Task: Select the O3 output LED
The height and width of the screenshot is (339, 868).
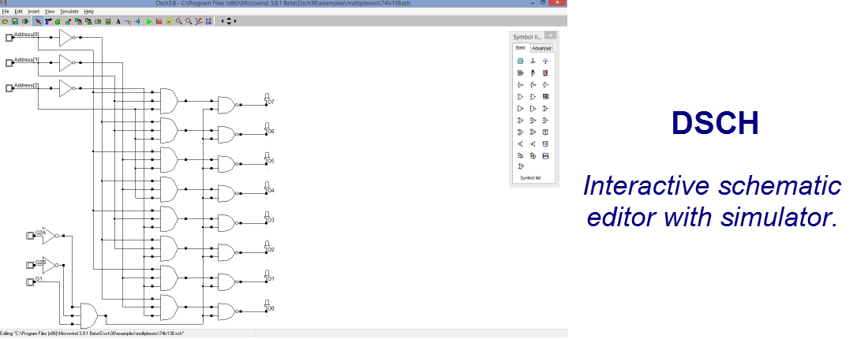Action: pos(268,216)
